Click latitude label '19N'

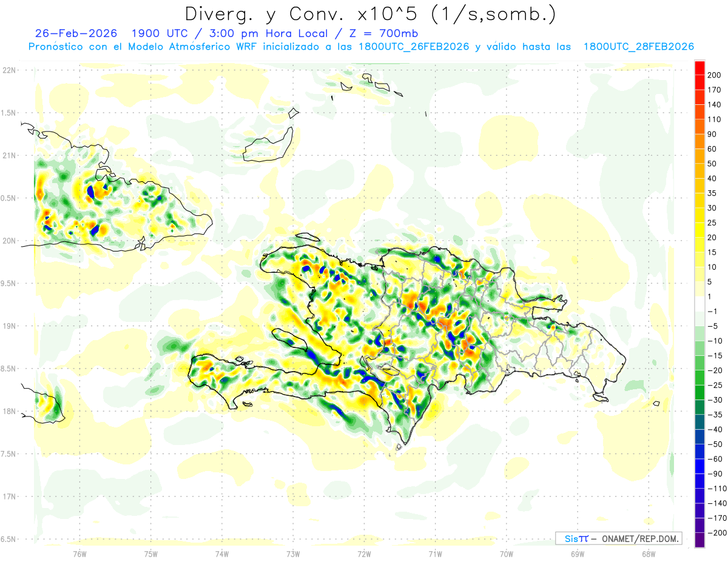coord(8,326)
